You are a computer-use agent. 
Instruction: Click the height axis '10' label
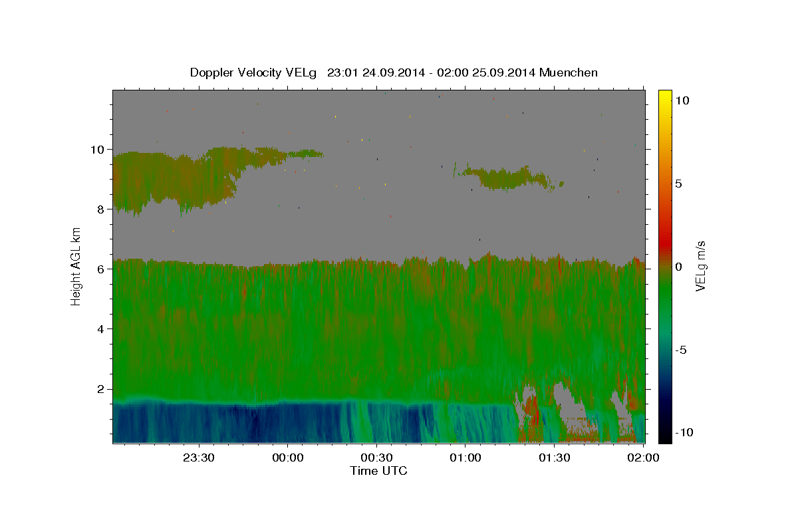[99, 149]
